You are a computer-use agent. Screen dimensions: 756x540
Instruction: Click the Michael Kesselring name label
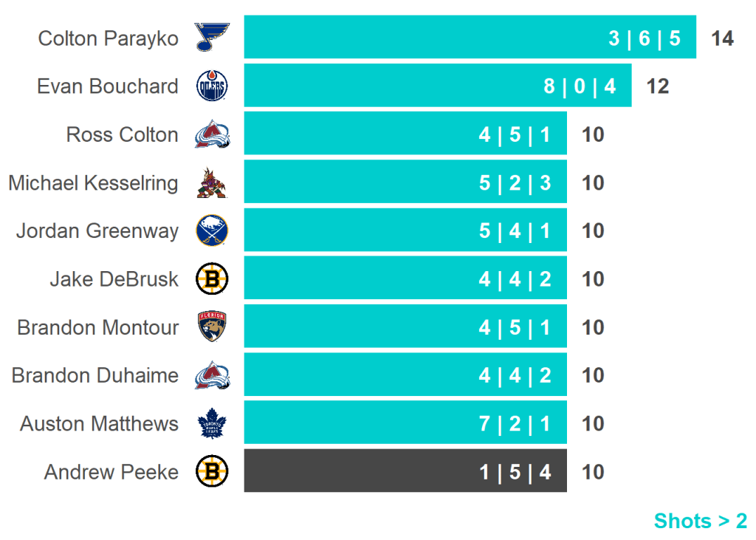tap(93, 182)
